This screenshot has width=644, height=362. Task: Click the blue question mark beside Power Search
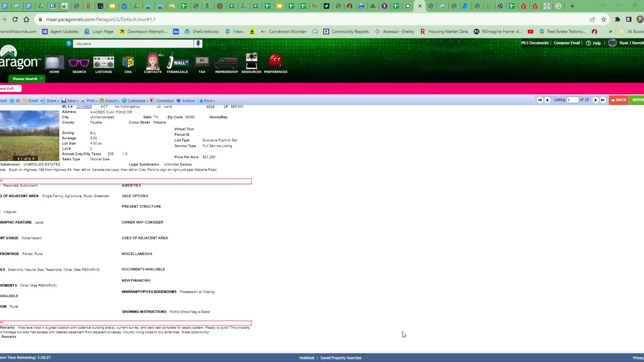point(69,44)
